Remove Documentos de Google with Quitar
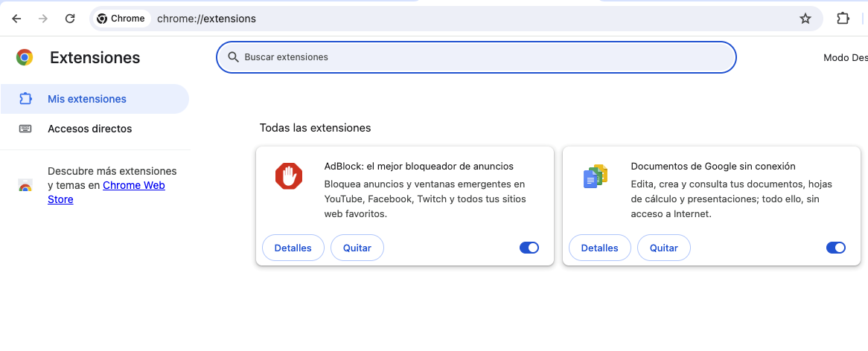Viewport: 868px width, 351px height. point(663,248)
